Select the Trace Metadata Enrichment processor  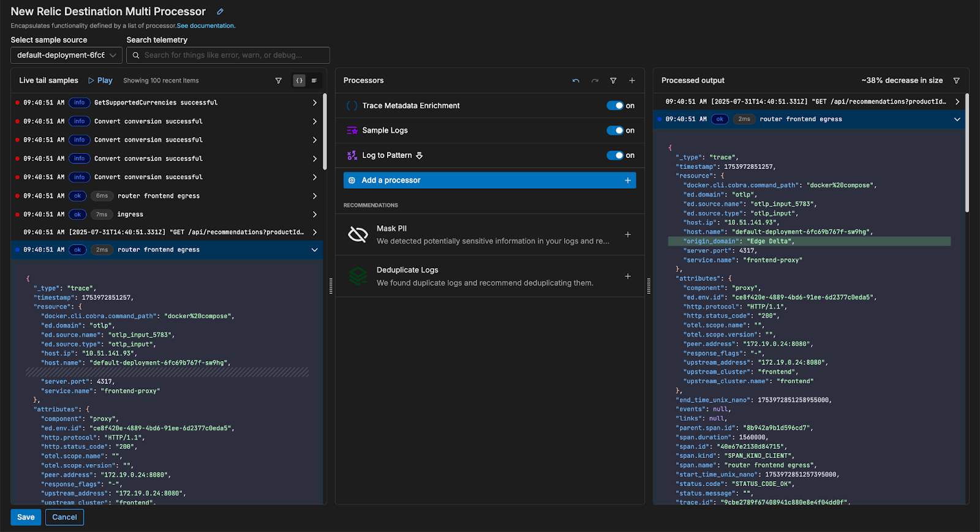410,106
